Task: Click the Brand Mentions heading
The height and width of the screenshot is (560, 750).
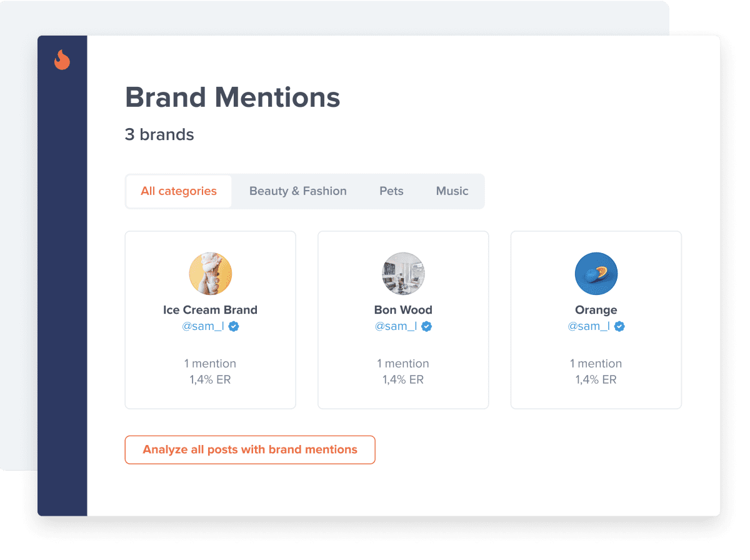Action: tap(232, 97)
